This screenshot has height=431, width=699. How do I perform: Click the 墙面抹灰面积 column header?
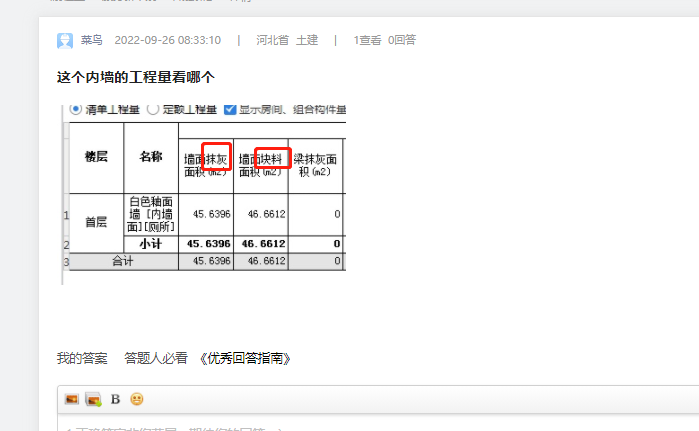click(206, 165)
